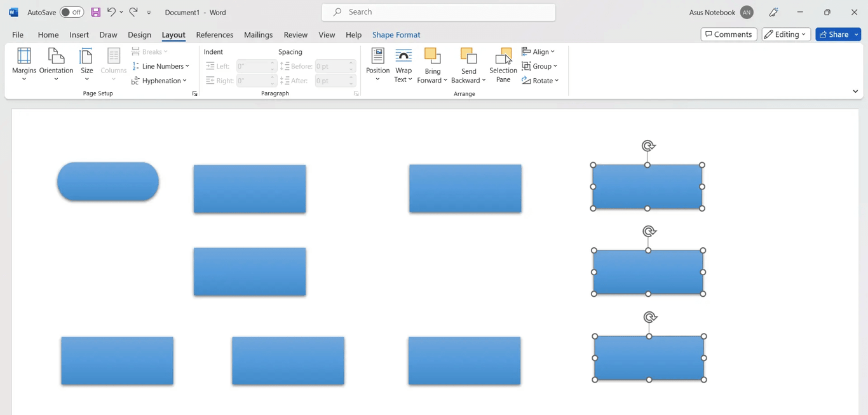Screen dimensions: 868x415
Task: Click the Indent Left field
Action: (x=255, y=66)
